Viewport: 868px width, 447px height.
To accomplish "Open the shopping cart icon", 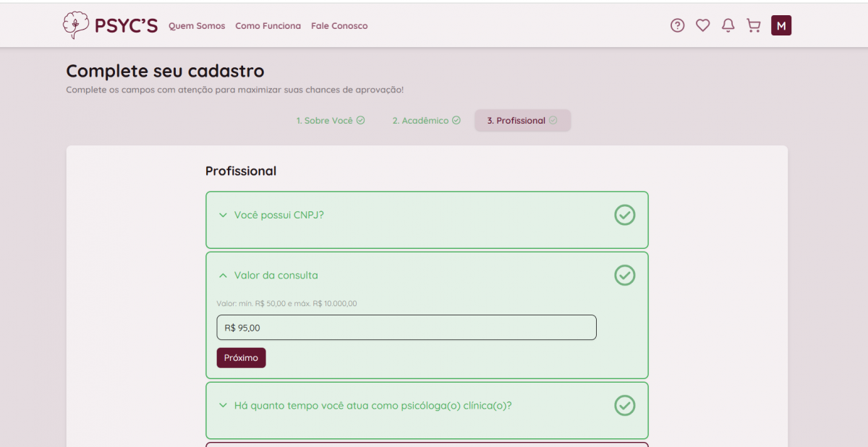I will [x=754, y=26].
